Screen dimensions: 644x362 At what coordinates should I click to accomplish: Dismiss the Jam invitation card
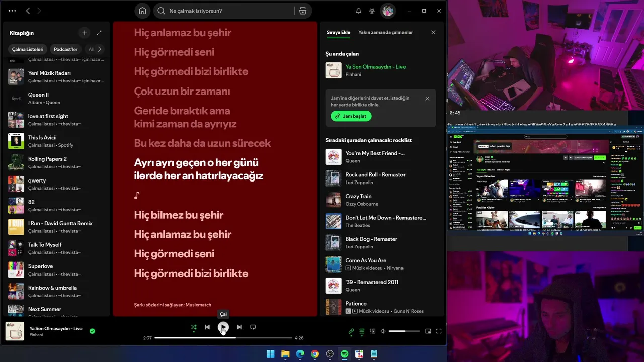(427, 99)
